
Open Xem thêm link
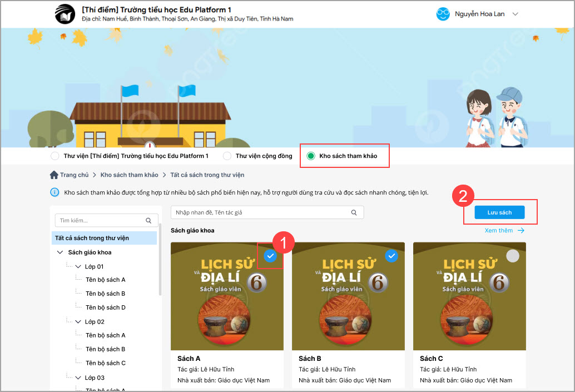coord(499,230)
